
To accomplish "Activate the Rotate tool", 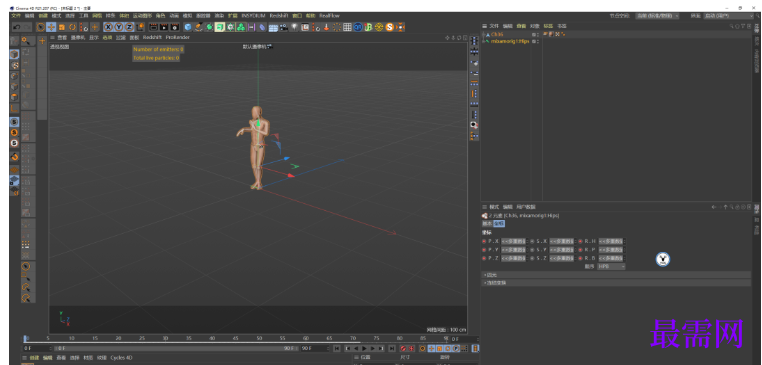I will tap(72, 27).
